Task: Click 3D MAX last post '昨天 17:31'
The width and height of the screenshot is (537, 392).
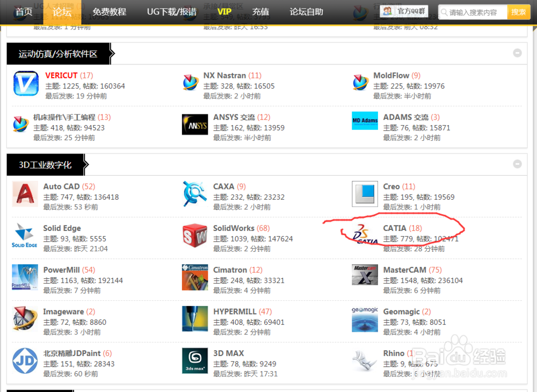Action: pyautogui.click(x=260, y=374)
